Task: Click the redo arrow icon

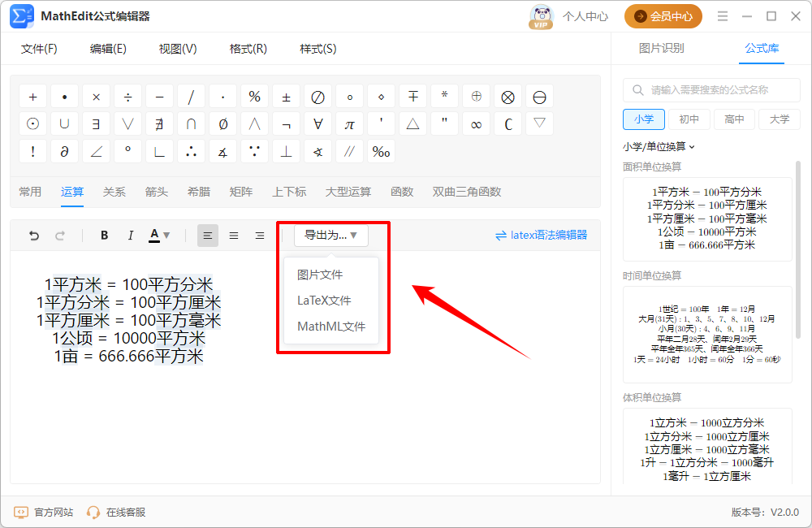Action: coord(60,236)
